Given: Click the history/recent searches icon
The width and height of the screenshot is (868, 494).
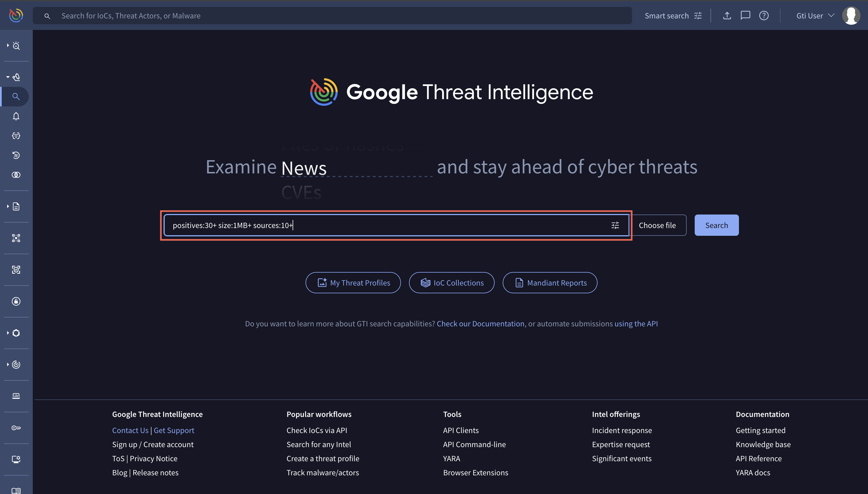Looking at the screenshot, I should (x=16, y=155).
